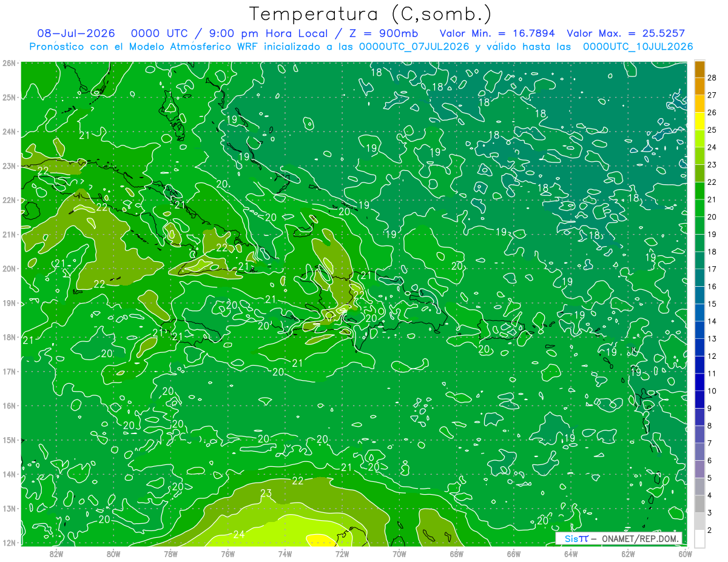This screenshot has width=728, height=562.
Task: Click the "24" contour label on the map
Action: click(x=239, y=534)
